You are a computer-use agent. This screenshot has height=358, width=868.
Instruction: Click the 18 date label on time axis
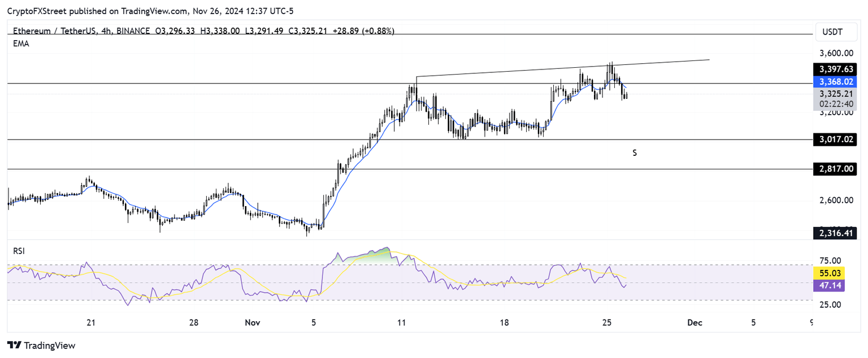pyautogui.click(x=505, y=322)
